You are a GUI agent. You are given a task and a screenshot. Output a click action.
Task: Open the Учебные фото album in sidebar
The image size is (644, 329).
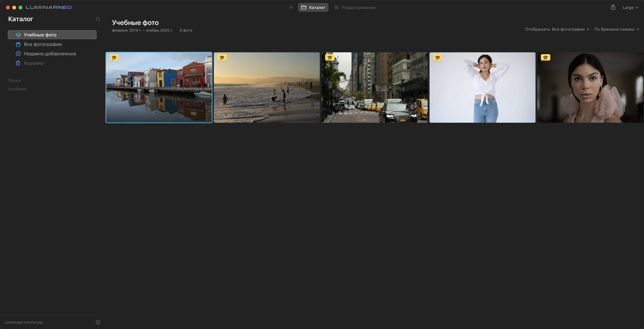click(40, 35)
